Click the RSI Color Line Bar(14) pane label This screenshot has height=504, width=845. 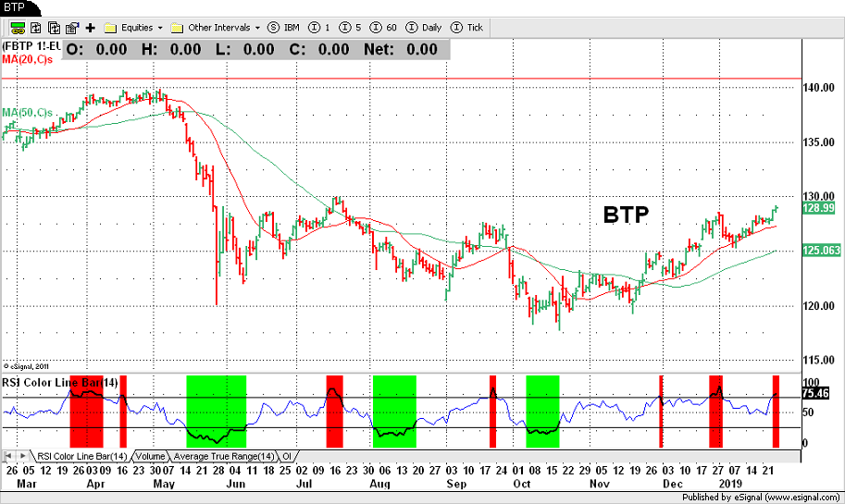point(60,383)
